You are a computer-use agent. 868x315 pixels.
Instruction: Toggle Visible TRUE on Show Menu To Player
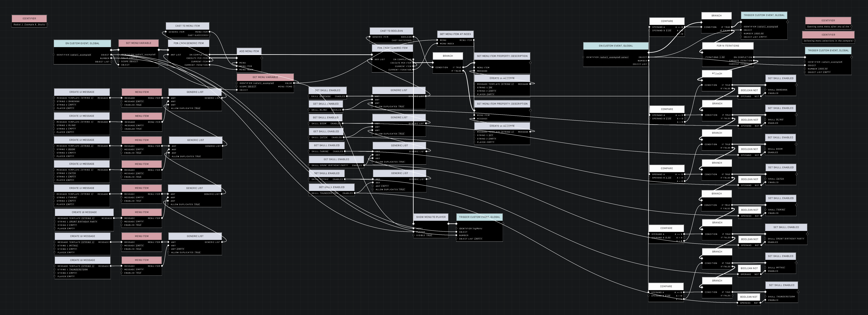(x=429, y=235)
